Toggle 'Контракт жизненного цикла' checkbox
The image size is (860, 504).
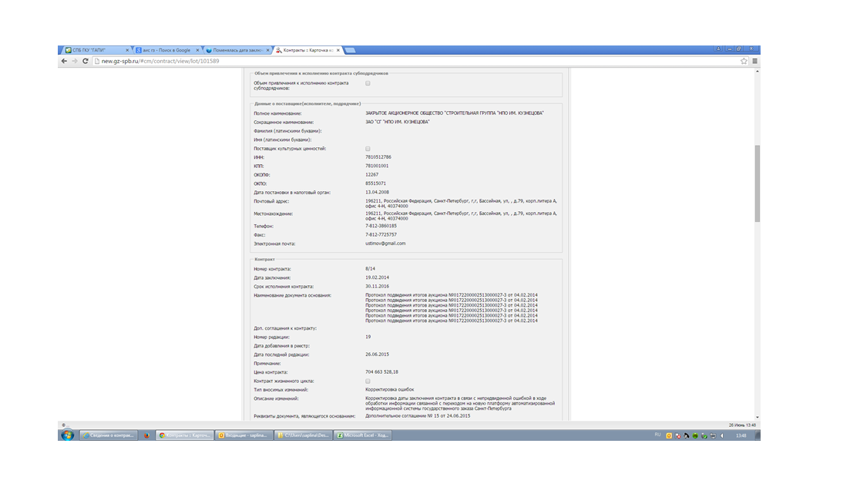pos(368,381)
